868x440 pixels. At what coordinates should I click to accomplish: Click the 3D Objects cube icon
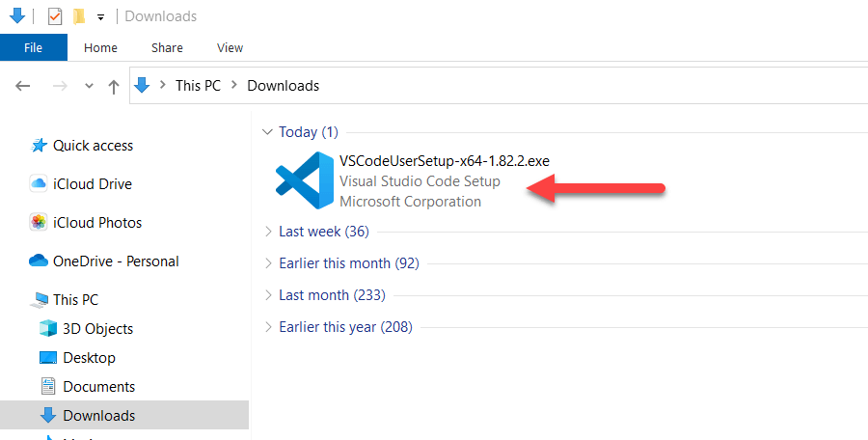48,328
